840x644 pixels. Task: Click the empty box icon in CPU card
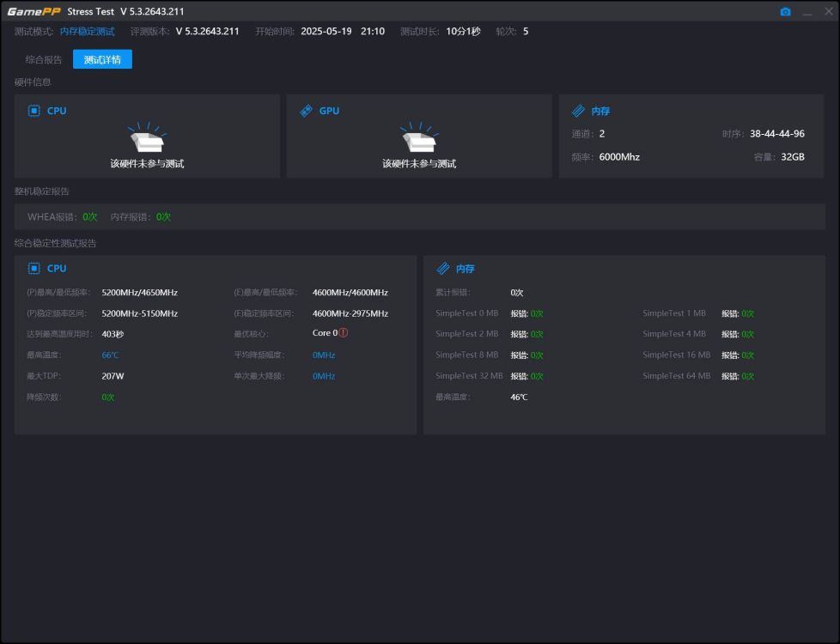tap(148, 137)
